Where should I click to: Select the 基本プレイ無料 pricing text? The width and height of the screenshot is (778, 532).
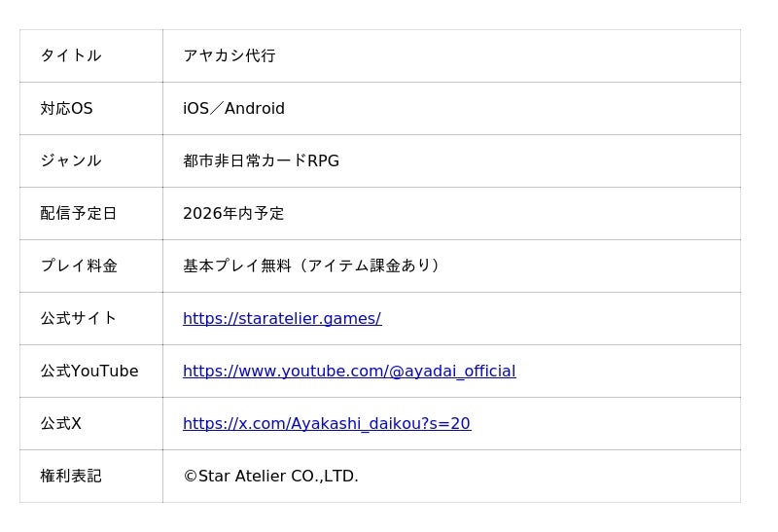(x=237, y=266)
